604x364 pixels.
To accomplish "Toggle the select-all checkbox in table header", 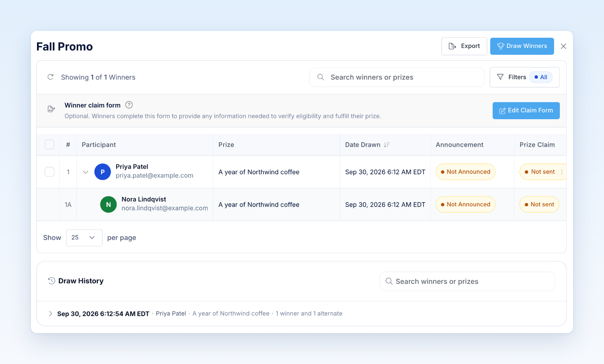I will click(49, 144).
